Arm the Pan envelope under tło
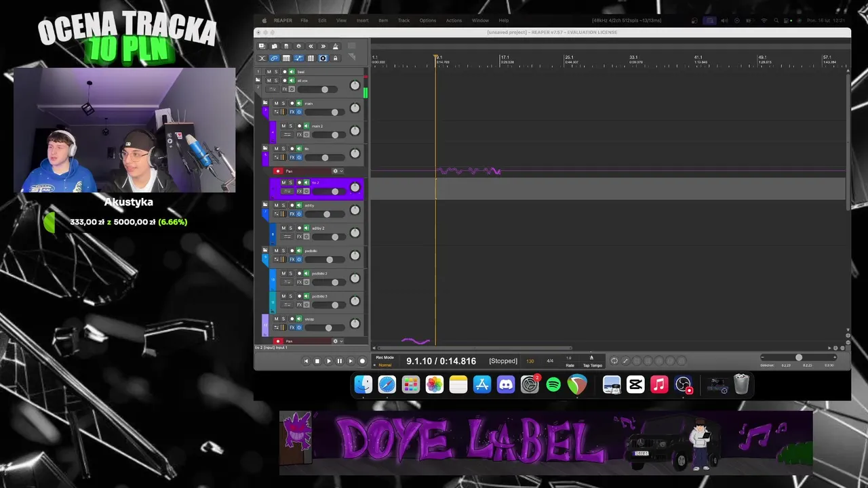The image size is (868, 488). pyautogui.click(x=277, y=171)
